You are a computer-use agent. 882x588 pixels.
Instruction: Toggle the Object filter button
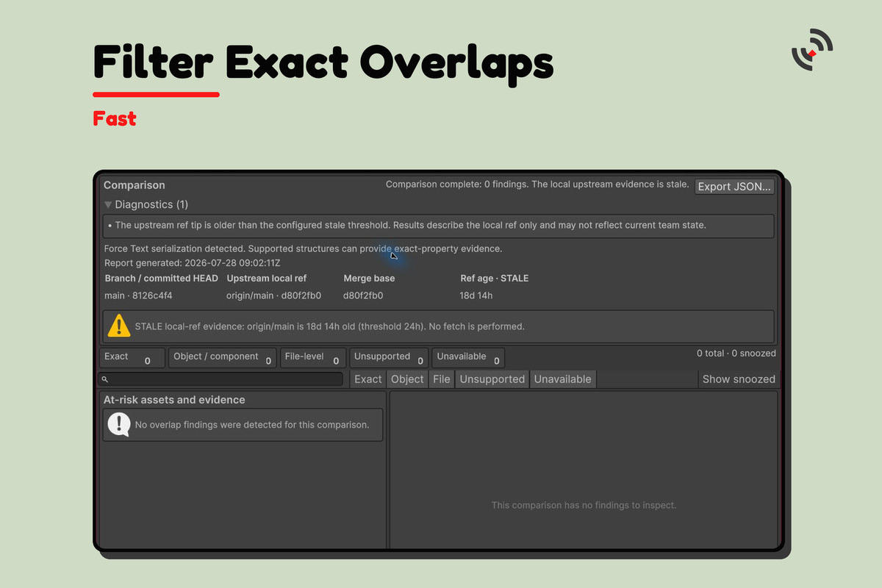point(407,379)
